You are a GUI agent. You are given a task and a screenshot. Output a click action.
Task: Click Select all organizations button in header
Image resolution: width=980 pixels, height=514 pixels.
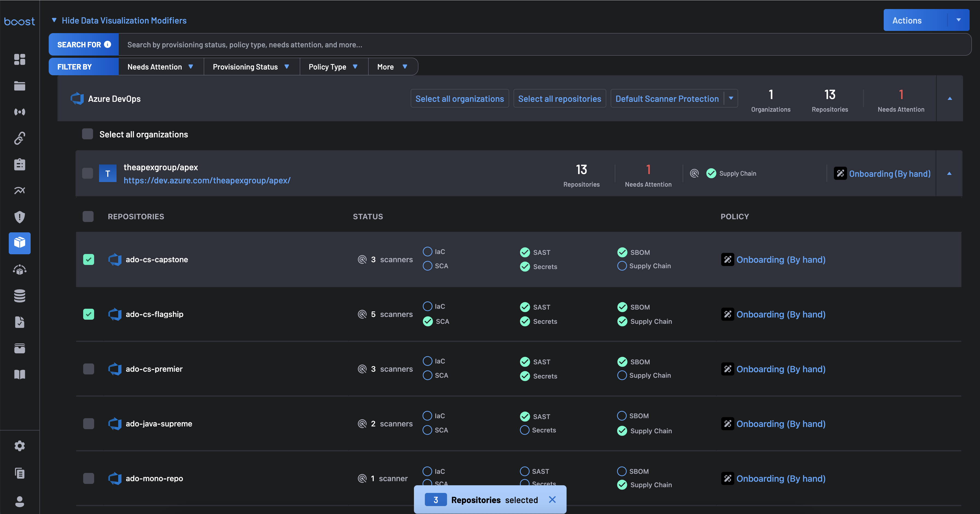[x=460, y=99]
